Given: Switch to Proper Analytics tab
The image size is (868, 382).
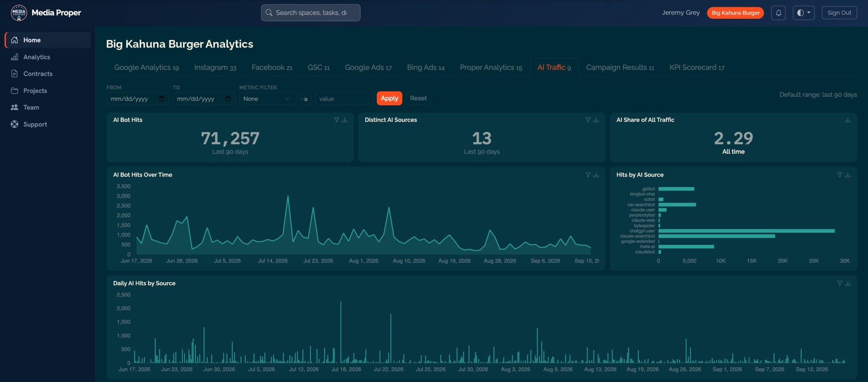Looking at the screenshot, I should pyautogui.click(x=491, y=67).
